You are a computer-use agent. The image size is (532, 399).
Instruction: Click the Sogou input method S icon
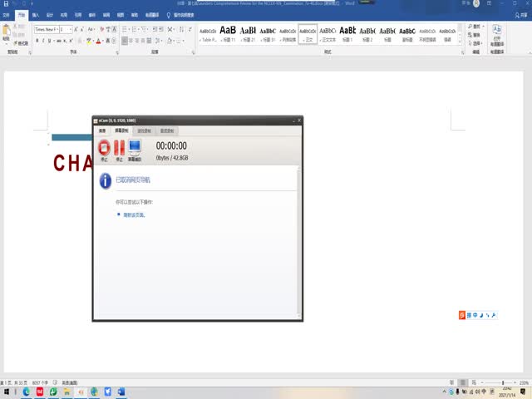pos(463,315)
